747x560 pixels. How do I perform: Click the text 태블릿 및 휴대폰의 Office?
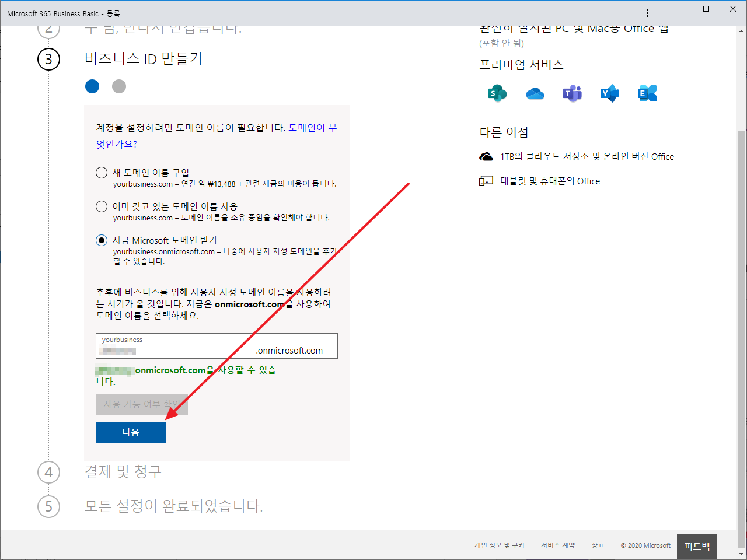pyautogui.click(x=550, y=181)
